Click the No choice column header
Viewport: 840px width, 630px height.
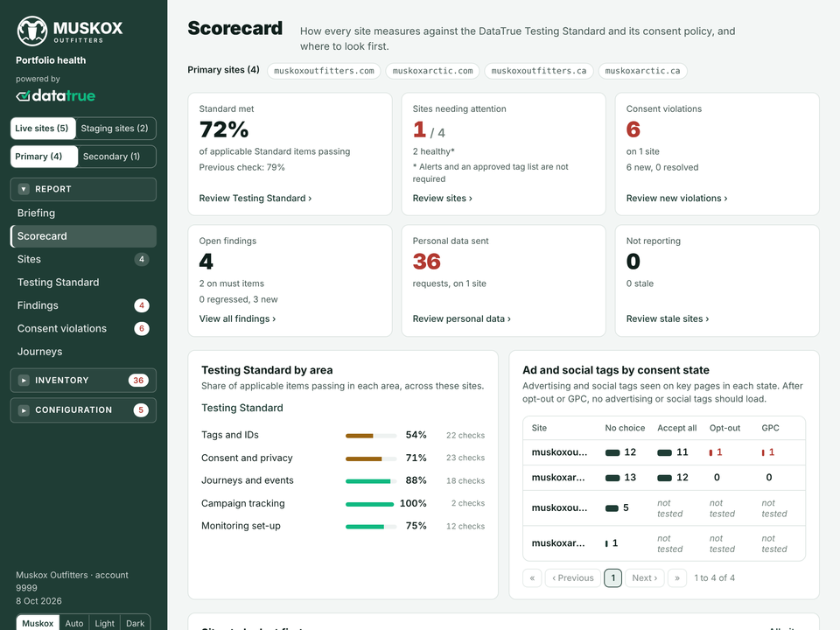[x=625, y=428]
